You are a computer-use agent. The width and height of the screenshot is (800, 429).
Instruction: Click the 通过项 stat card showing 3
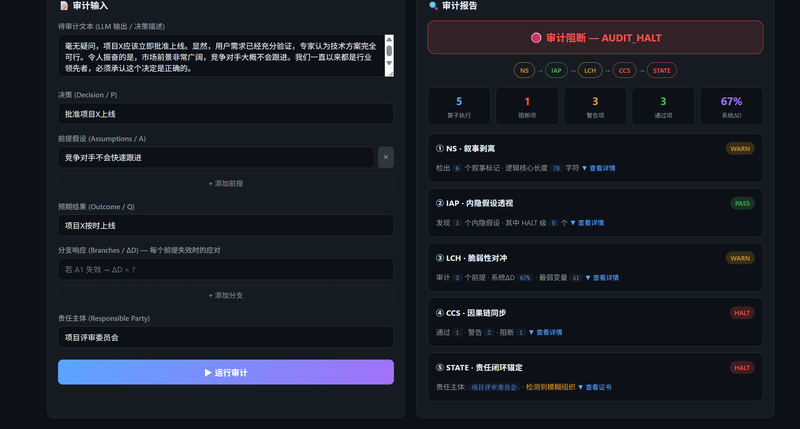(x=663, y=106)
